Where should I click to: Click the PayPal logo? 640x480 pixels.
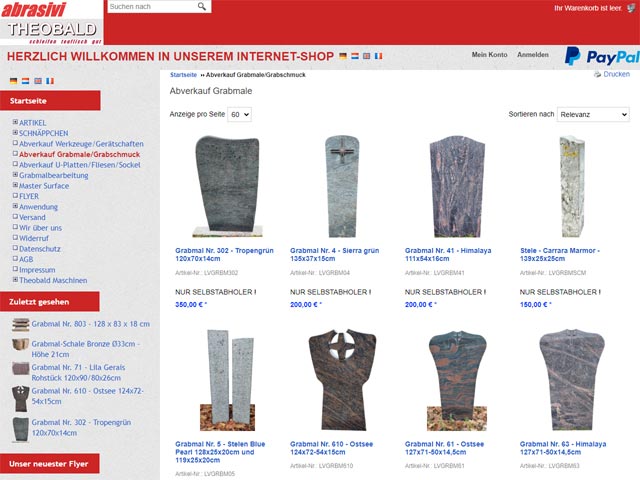pos(602,56)
